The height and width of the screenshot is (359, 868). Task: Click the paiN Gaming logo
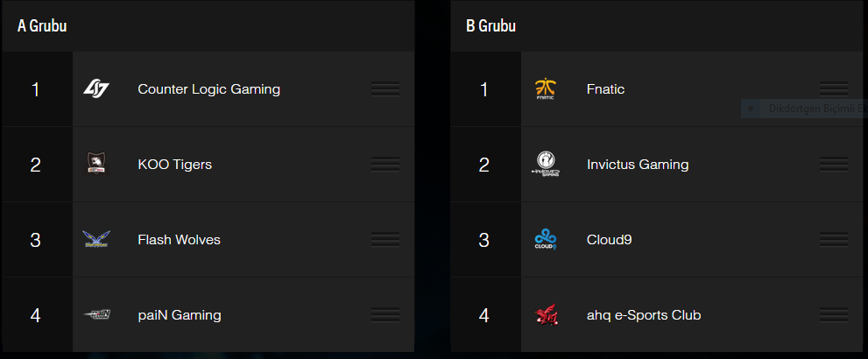point(96,314)
